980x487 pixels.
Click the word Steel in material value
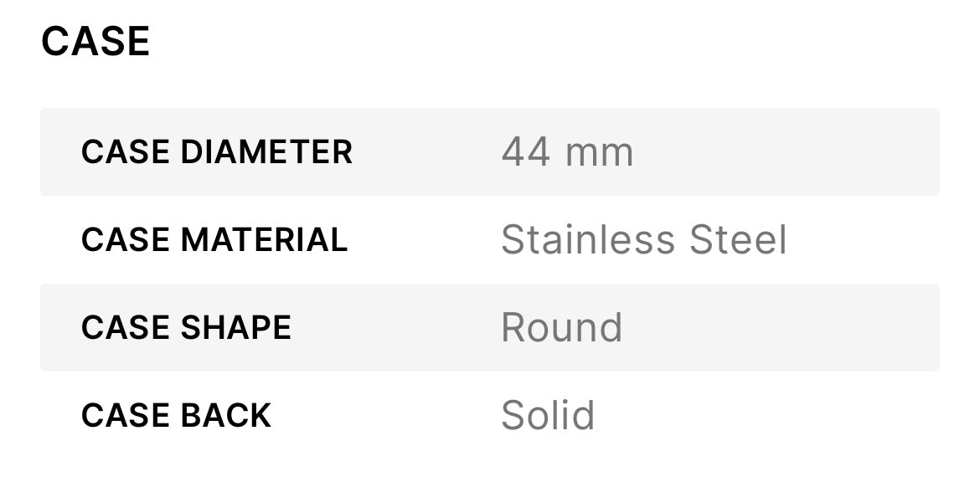(x=738, y=240)
